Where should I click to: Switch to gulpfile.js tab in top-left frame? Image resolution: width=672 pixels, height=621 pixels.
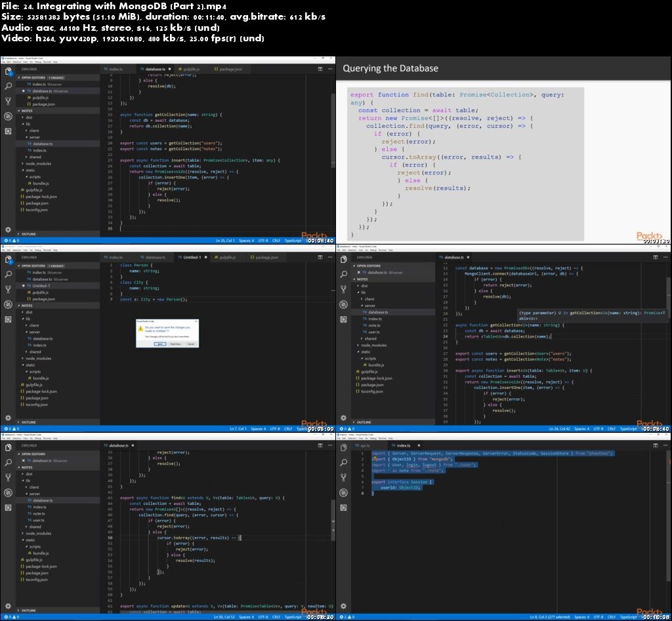(190, 69)
